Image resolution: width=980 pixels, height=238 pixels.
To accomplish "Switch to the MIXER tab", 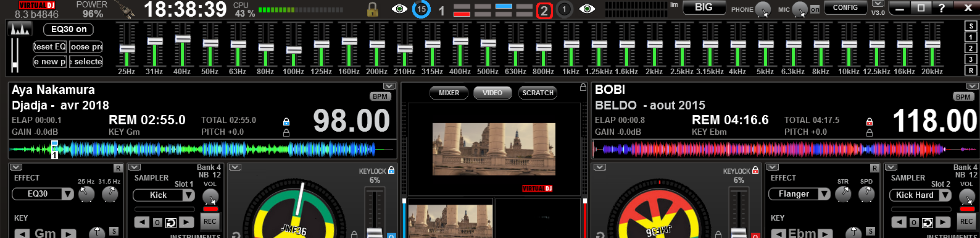I will (x=449, y=93).
